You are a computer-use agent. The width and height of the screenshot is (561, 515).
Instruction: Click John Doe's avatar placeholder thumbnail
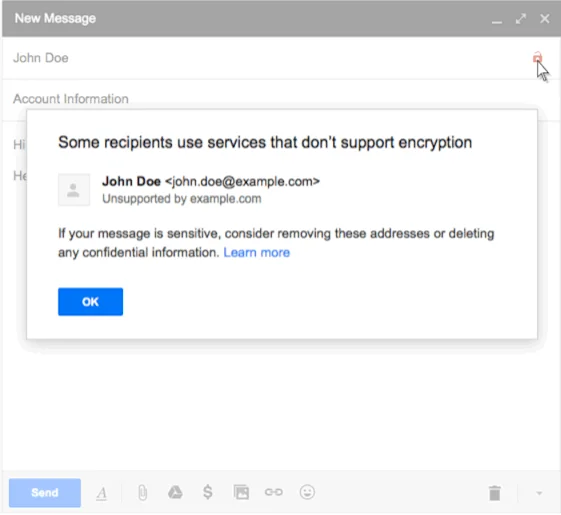point(74,190)
